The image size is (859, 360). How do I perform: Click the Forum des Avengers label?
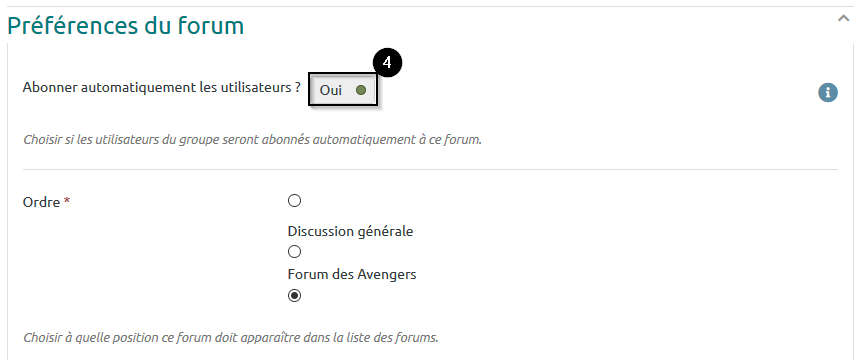352,274
